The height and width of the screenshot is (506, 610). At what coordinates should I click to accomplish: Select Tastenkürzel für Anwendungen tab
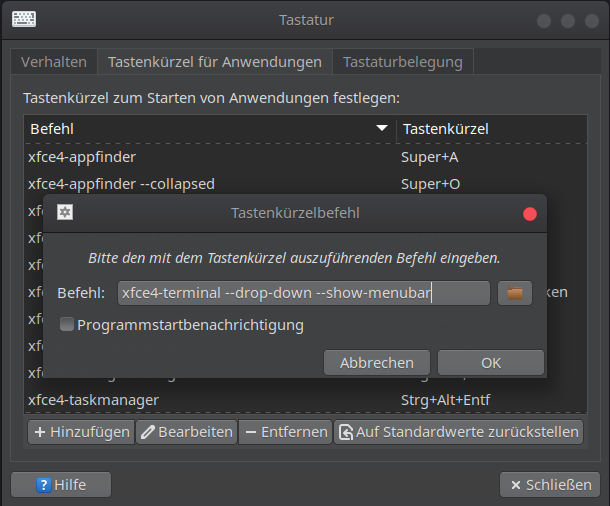click(215, 62)
